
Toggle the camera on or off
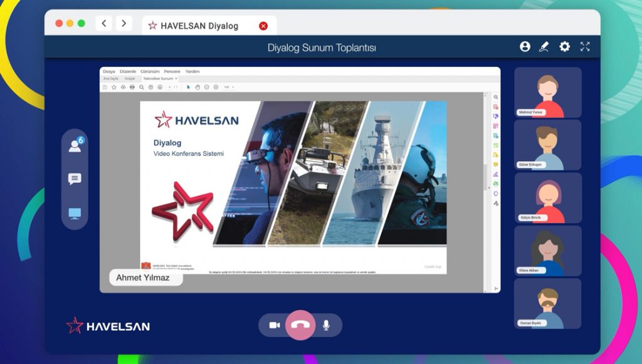pyautogui.click(x=275, y=325)
